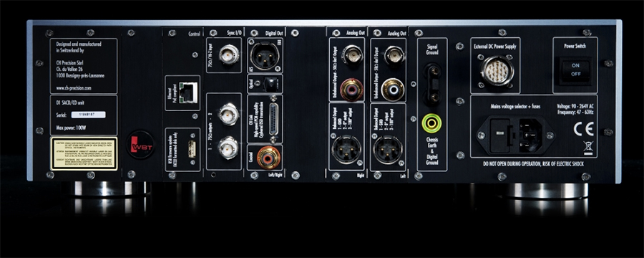Click the red WBT logo badge
The height and width of the screenshot is (258, 644).
coord(140,145)
